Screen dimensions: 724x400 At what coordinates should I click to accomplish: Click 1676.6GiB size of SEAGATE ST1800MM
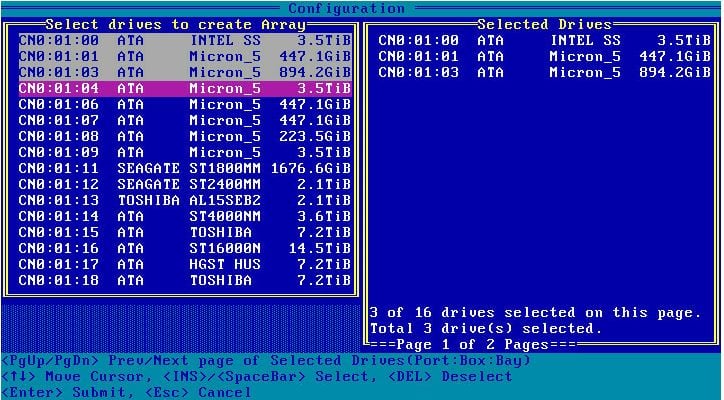(x=311, y=169)
